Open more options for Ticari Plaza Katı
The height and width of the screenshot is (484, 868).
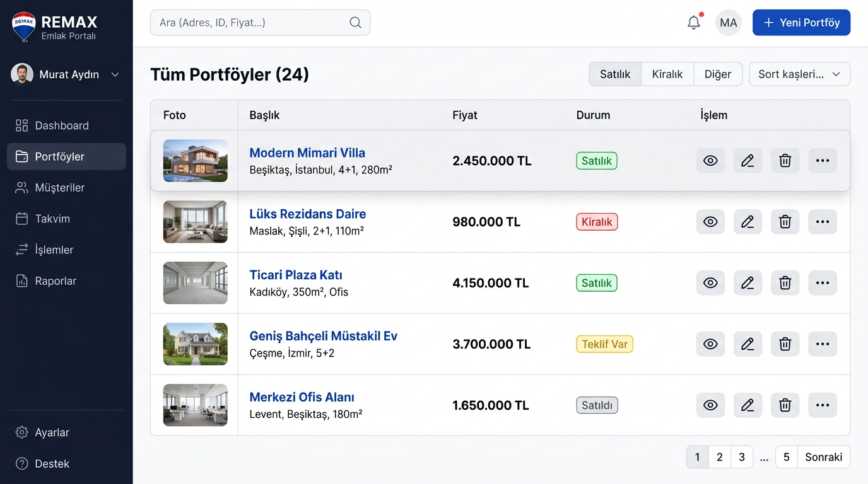coord(822,283)
